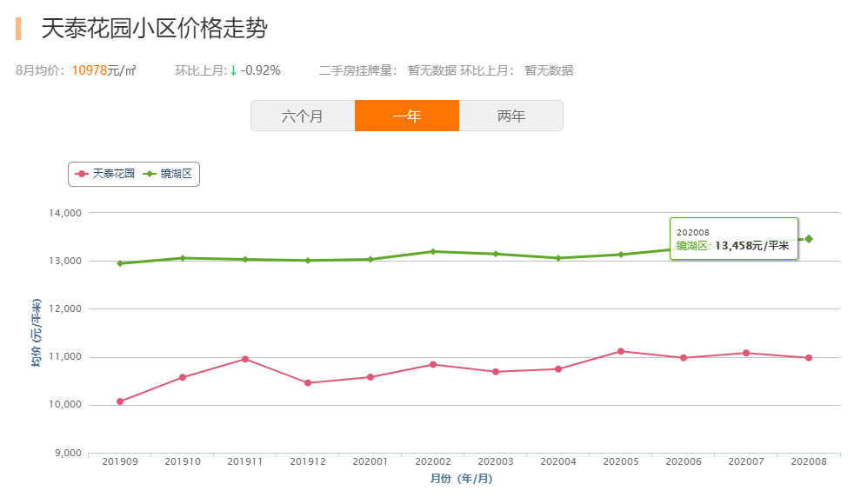Click 镜湖区 green data point for 202002
The image size is (861, 504).
(433, 251)
